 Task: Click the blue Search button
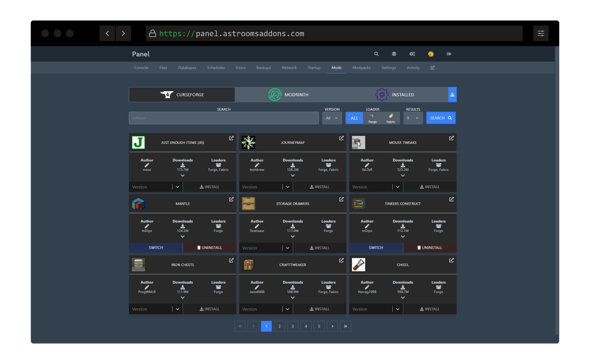[x=441, y=118]
